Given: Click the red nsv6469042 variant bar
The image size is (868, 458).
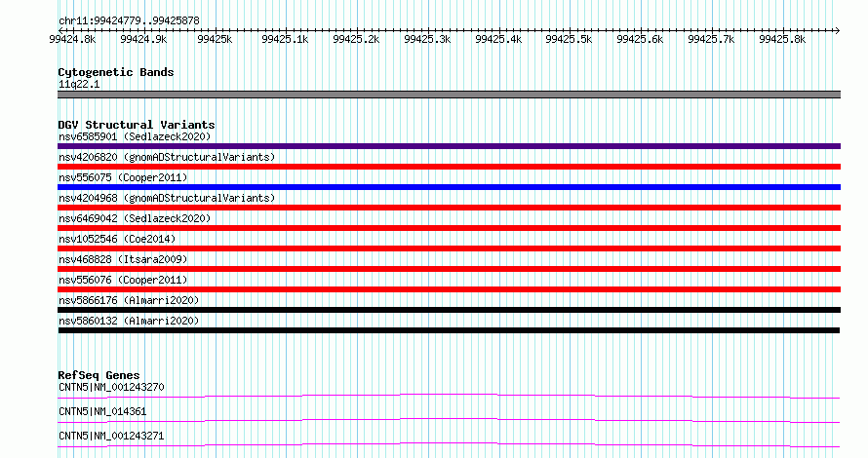Looking at the screenshot, I should tap(449, 228).
